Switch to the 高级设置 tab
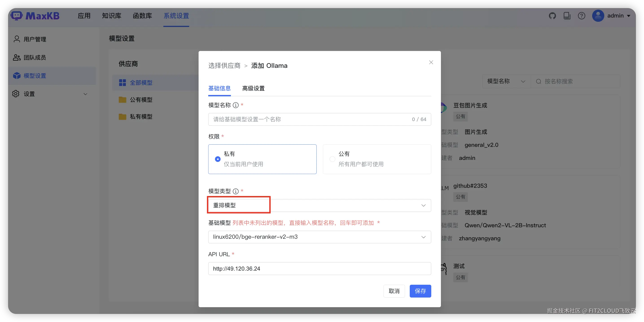The width and height of the screenshot is (644, 322). click(253, 88)
